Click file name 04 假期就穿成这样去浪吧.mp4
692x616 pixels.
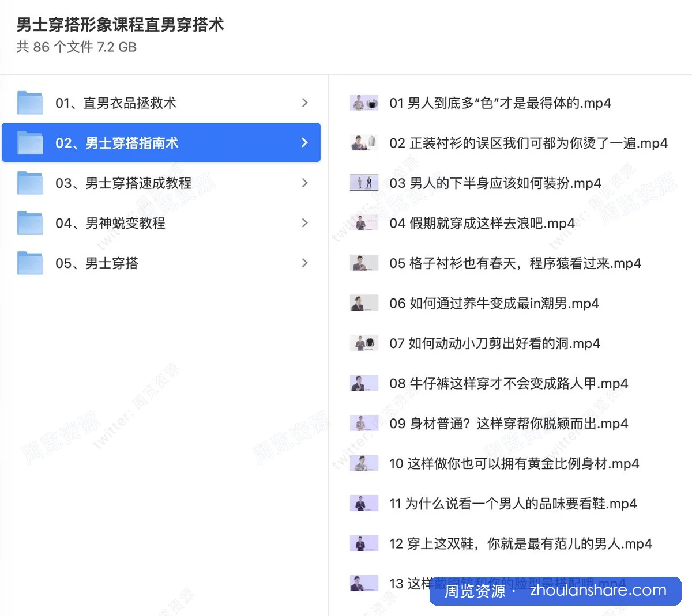pos(482,223)
